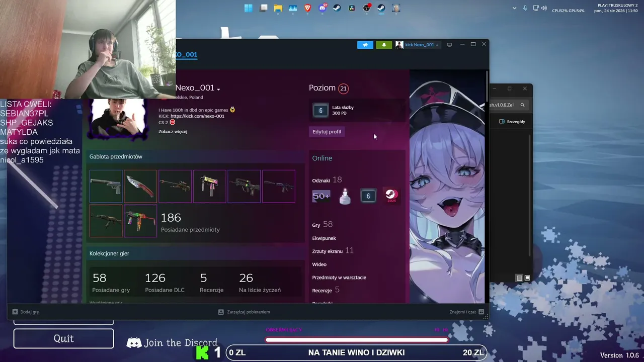Click Dodaj grę at Steam bottom bar
The image size is (644, 362).
[26, 312]
